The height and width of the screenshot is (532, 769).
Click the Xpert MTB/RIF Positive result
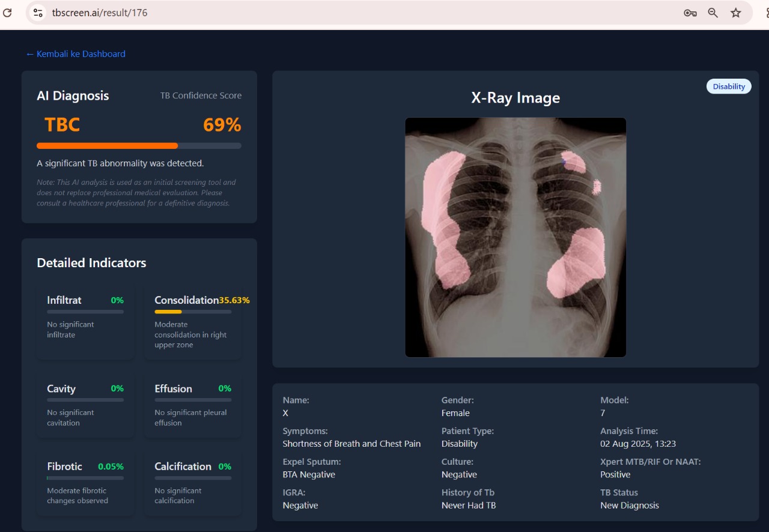coord(615,474)
